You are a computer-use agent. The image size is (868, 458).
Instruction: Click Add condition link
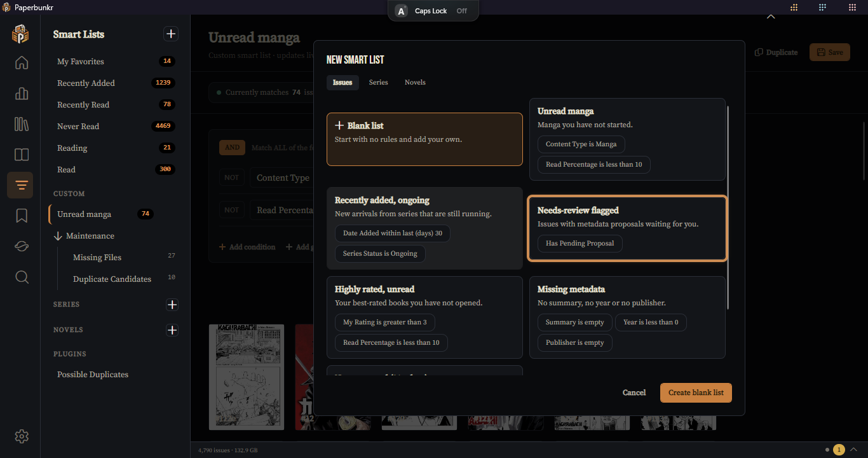pyautogui.click(x=247, y=247)
